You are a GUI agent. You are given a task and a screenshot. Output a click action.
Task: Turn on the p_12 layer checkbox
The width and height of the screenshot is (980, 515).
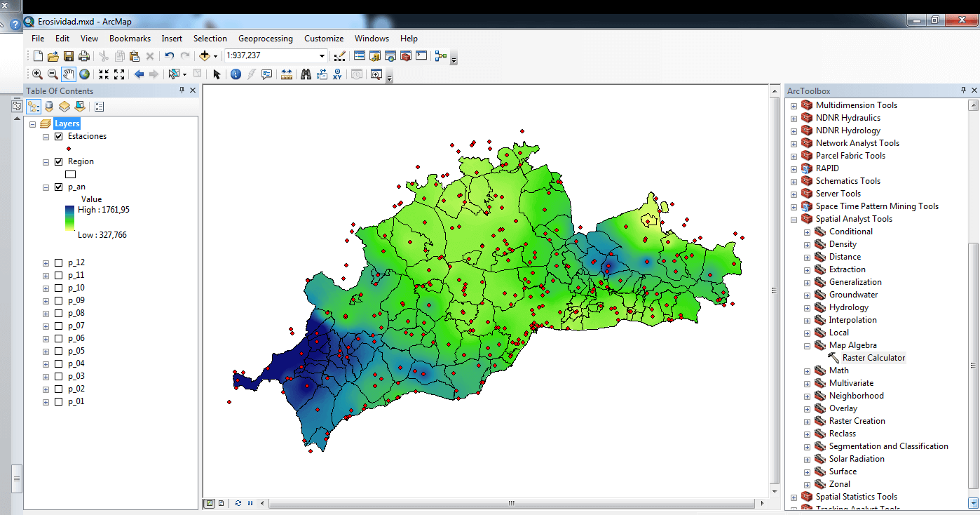pyautogui.click(x=59, y=262)
